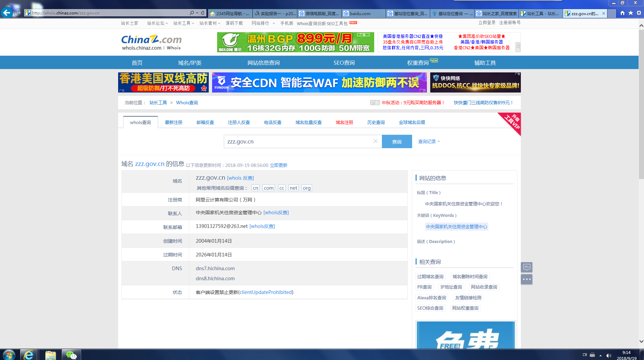
Task: Switch to the 电话反查 tab
Action: coord(273,122)
